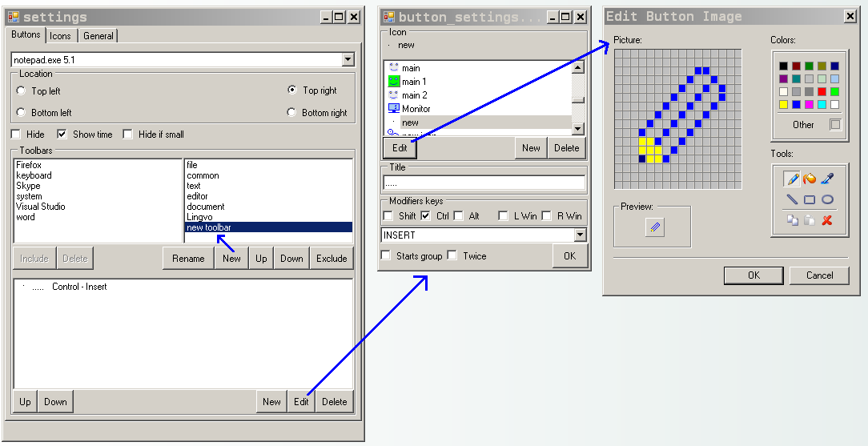Pick the black color swatch
Viewport: 868px width, 446px height.
click(x=783, y=66)
